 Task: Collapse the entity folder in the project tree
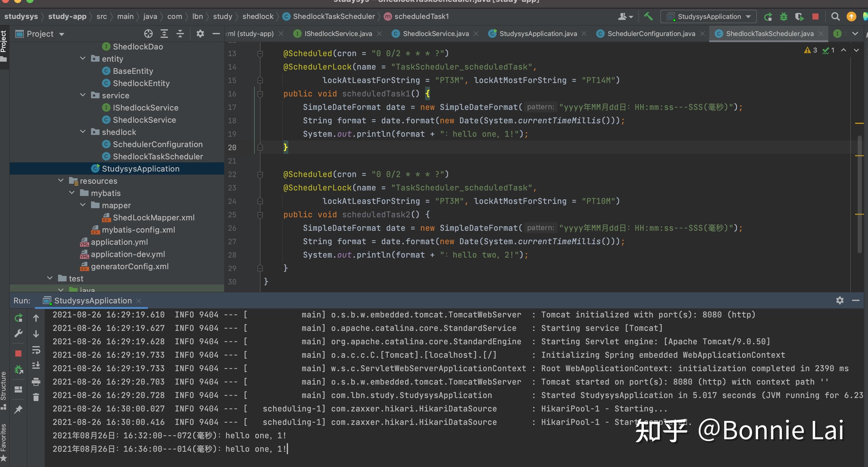(83, 59)
